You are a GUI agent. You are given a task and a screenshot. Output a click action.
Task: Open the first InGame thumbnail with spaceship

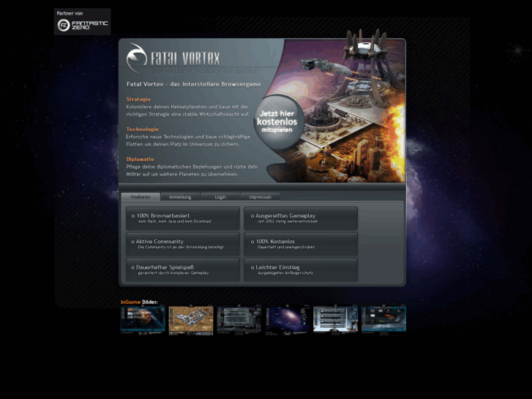click(143, 320)
